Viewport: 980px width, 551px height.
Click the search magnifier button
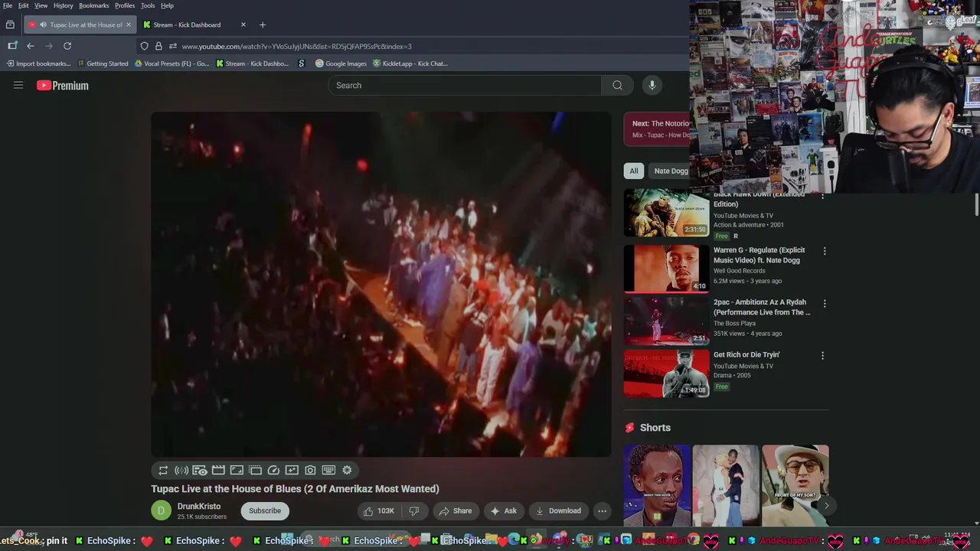[x=617, y=85]
